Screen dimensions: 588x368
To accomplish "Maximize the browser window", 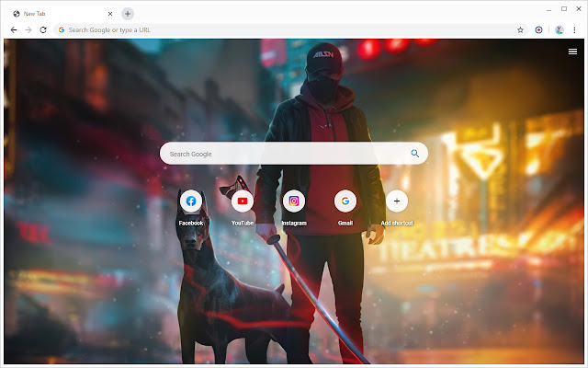I will [x=563, y=8].
